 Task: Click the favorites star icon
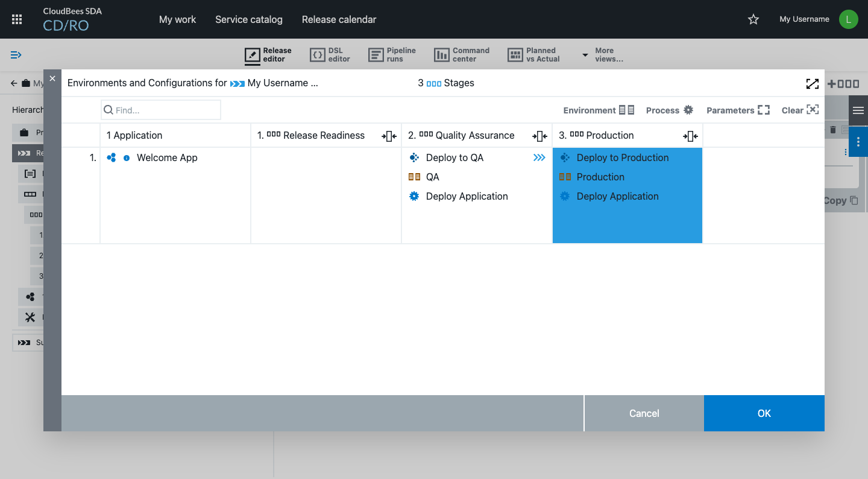pyautogui.click(x=753, y=19)
